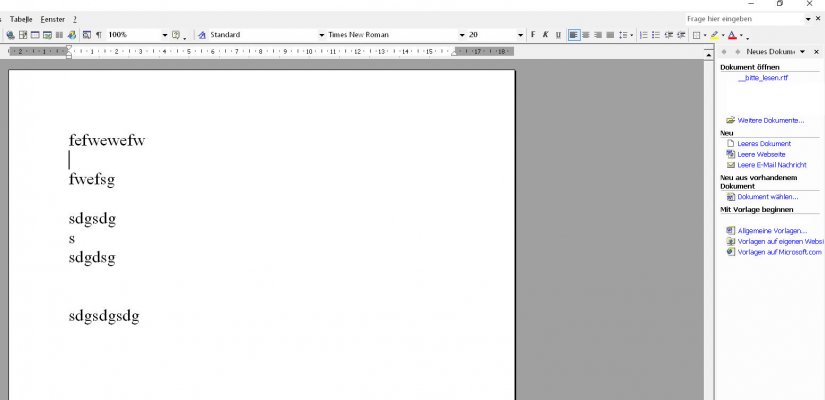Click the bulleted list icon
The width and height of the screenshot is (825, 400).
pos(656,35)
